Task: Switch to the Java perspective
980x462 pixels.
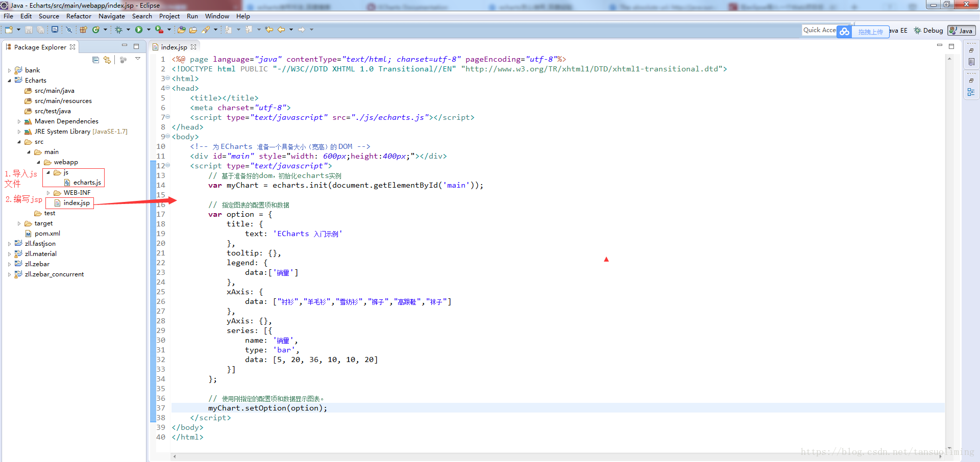Action: pyautogui.click(x=961, y=31)
